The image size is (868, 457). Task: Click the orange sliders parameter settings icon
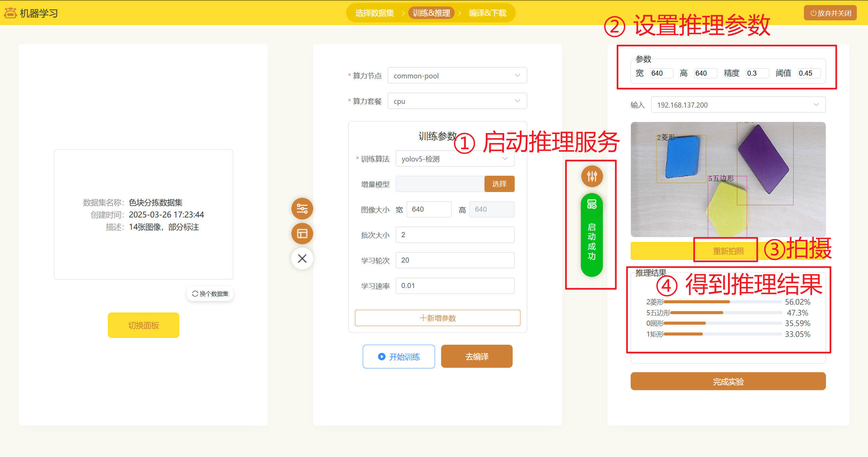(302, 208)
